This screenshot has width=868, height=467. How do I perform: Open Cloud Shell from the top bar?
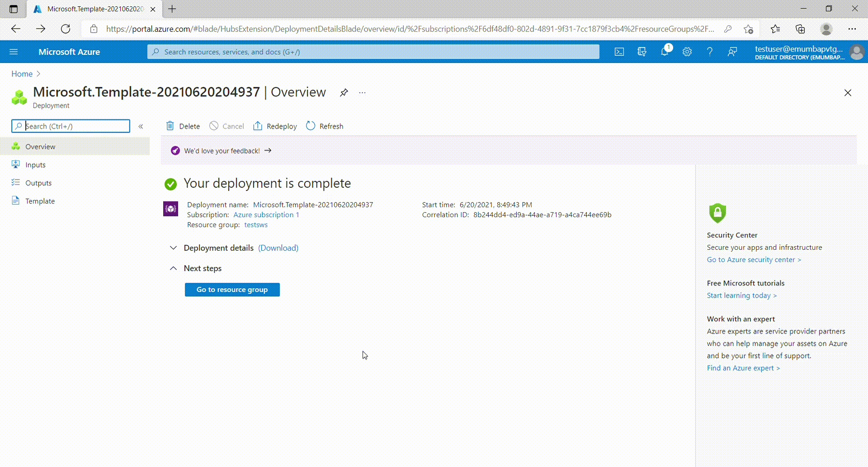click(x=619, y=52)
